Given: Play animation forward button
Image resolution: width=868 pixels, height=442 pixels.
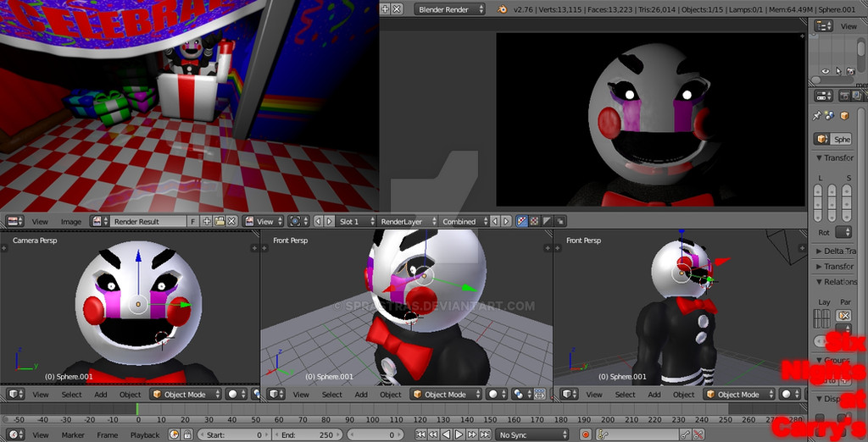Looking at the screenshot, I should 459,435.
